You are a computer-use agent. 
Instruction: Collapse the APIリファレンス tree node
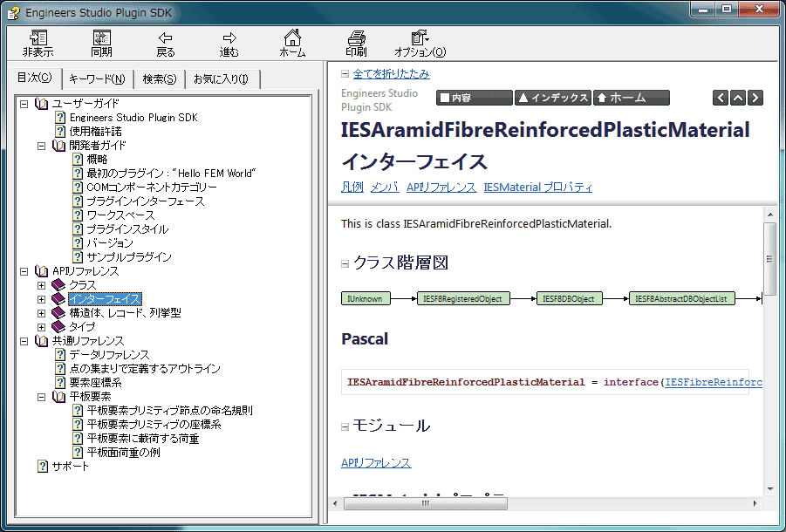(24, 271)
